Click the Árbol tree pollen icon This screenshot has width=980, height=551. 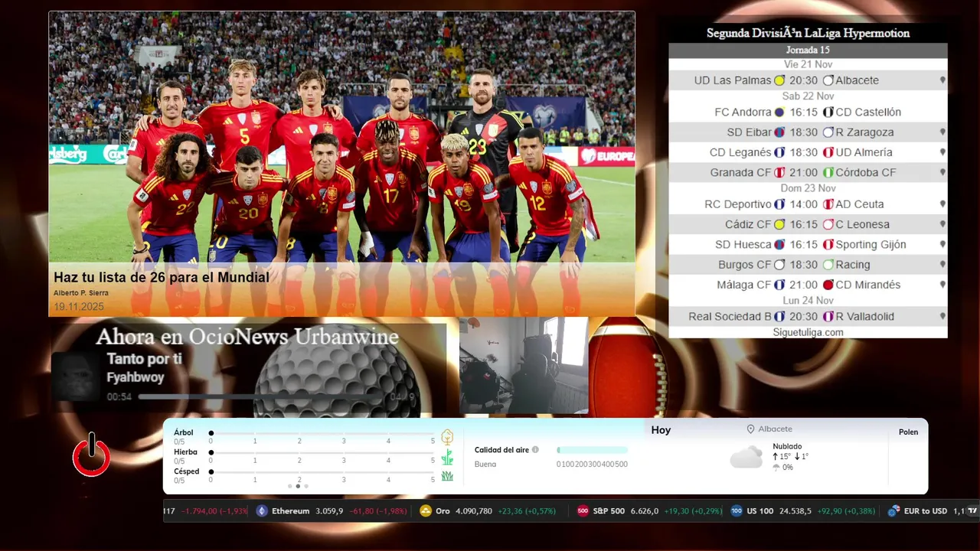[x=447, y=437]
